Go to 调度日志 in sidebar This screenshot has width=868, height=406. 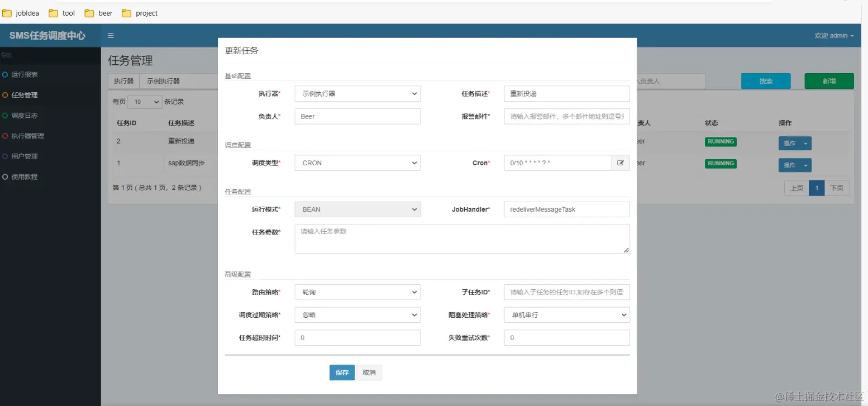point(25,116)
